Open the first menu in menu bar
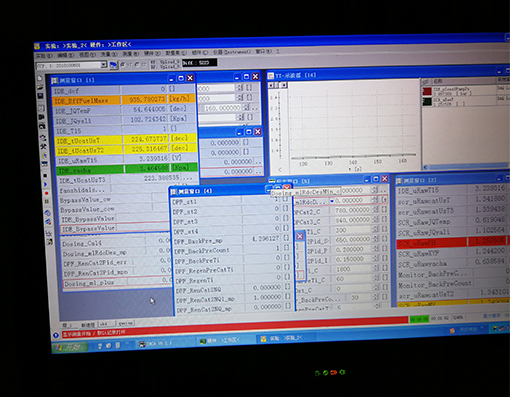 coord(44,55)
